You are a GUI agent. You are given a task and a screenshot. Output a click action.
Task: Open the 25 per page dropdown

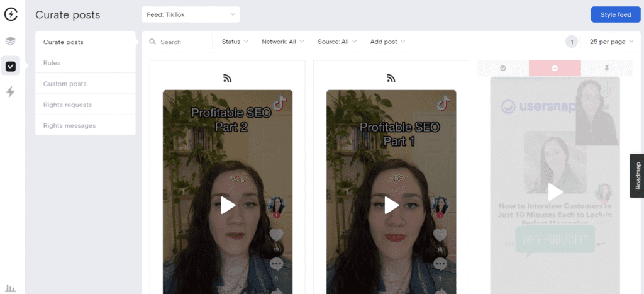point(611,42)
